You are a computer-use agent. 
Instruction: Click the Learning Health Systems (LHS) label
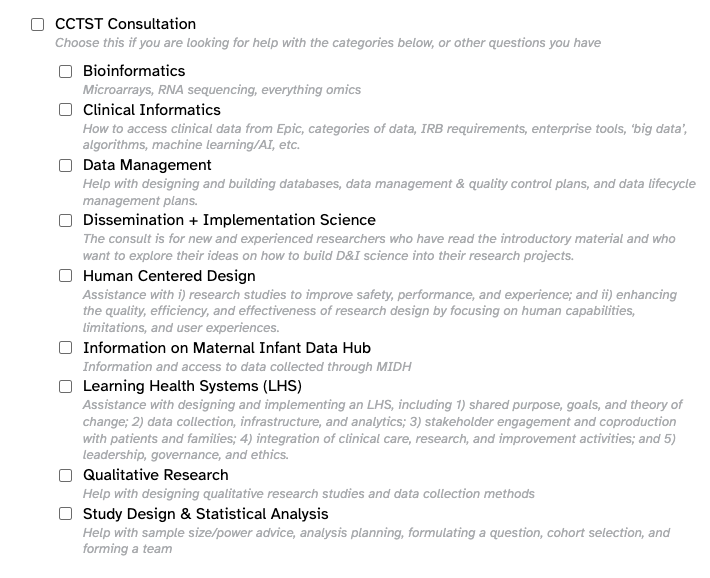(192, 386)
